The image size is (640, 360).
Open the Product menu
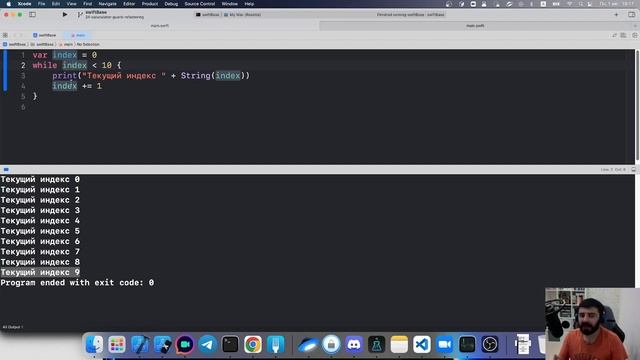[x=150, y=4]
